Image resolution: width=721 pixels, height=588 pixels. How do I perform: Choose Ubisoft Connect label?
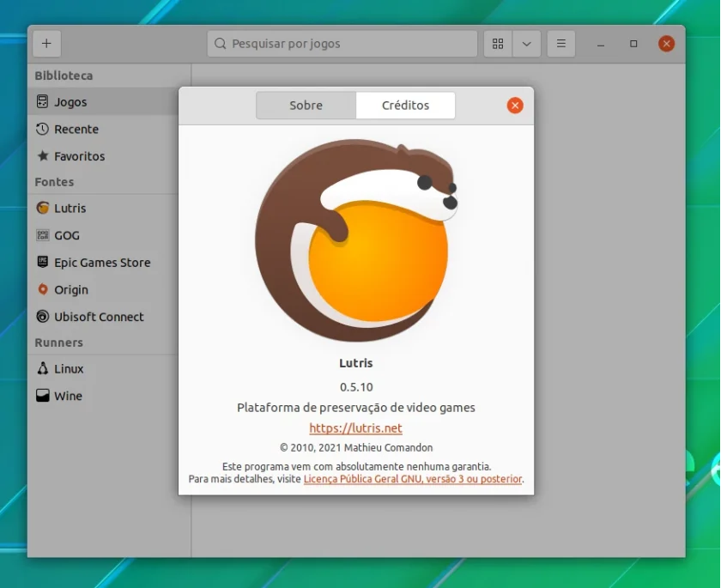[x=99, y=317]
